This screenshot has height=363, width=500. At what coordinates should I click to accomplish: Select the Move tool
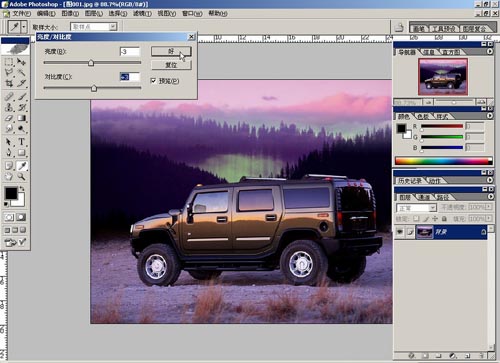(22, 62)
